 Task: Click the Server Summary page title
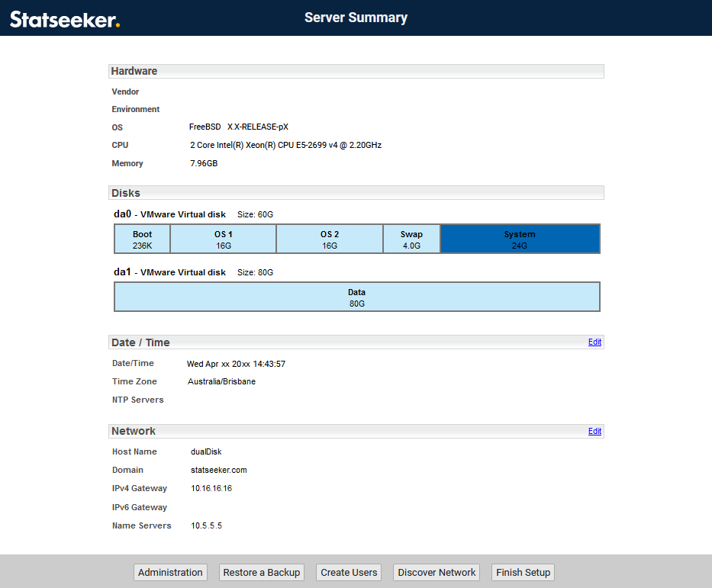(356, 18)
